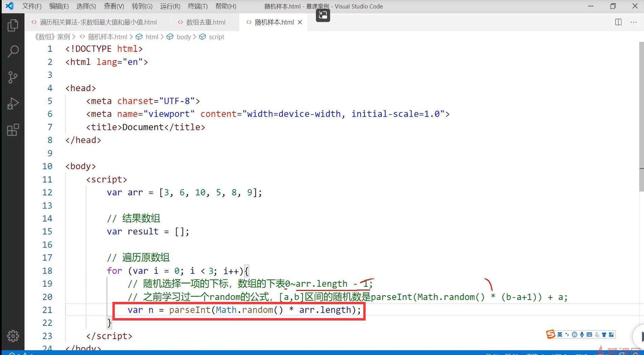Open the Run and Debug view
Screen dimensions: 644x355
pyautogui.click(x=13, y=103)
